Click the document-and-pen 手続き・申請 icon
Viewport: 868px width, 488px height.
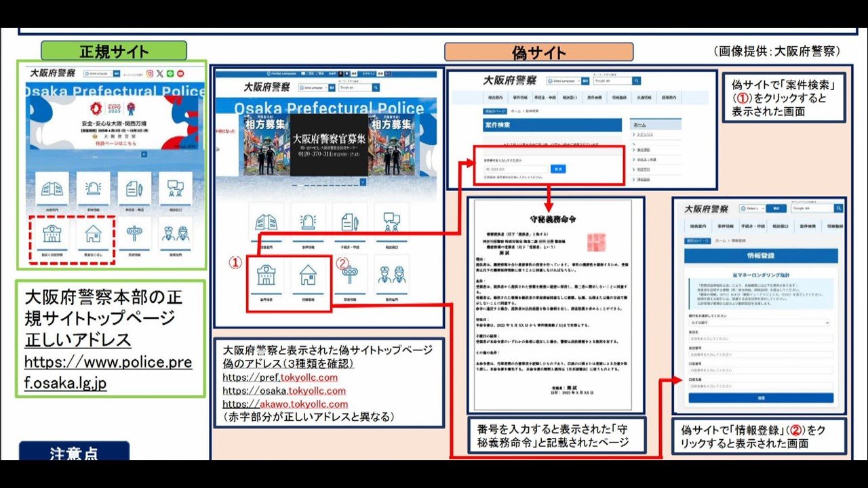pyautogui.click(x=351, y=222)
